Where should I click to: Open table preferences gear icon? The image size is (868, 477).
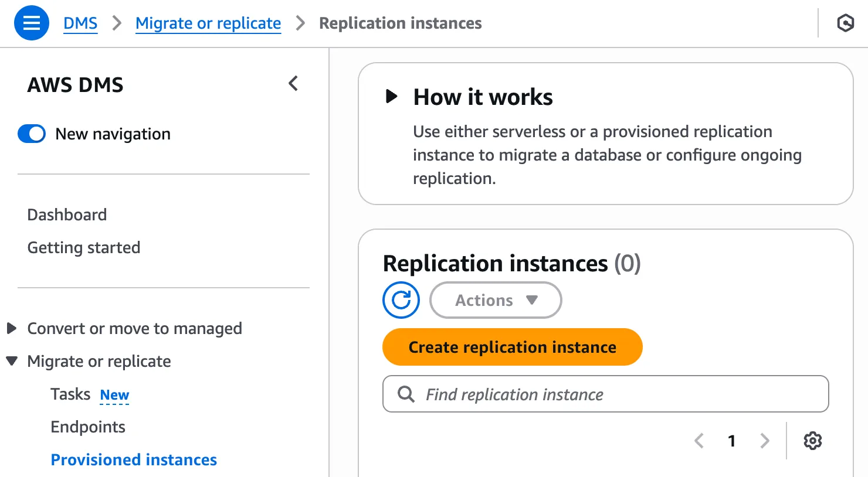[812, 441]
